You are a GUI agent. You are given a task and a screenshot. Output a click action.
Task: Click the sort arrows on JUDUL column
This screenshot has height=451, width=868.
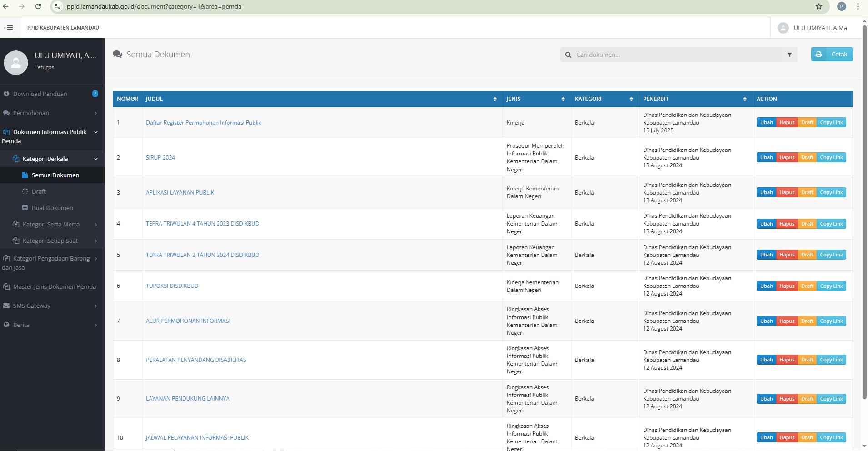pyautogui.click(x=495, y=99)
